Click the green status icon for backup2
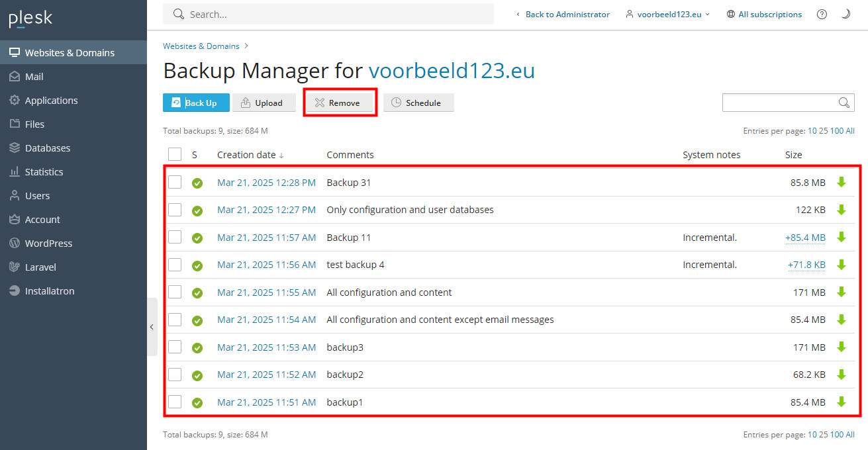The image size is (868, 450). 197,375
